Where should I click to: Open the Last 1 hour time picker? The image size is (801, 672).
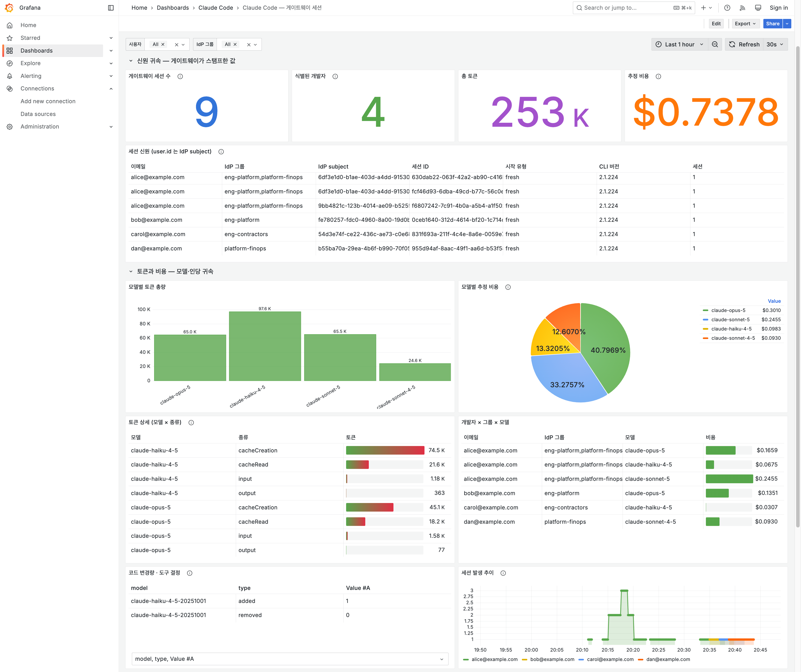[679, 44]
